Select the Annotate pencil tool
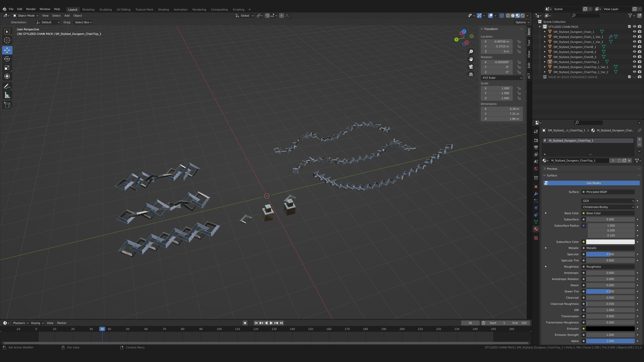This screenshot has height=362, width=644. coord(7,86)
